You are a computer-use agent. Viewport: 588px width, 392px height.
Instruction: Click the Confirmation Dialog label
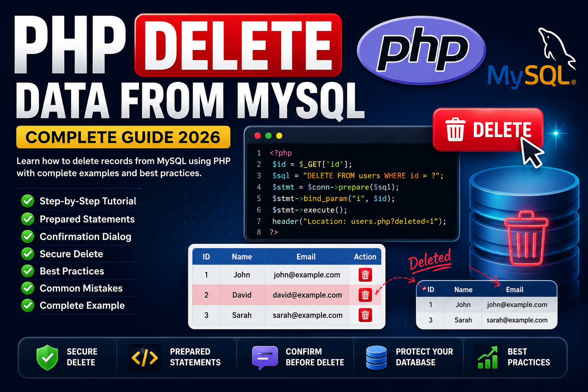click(x=85, y=237)
